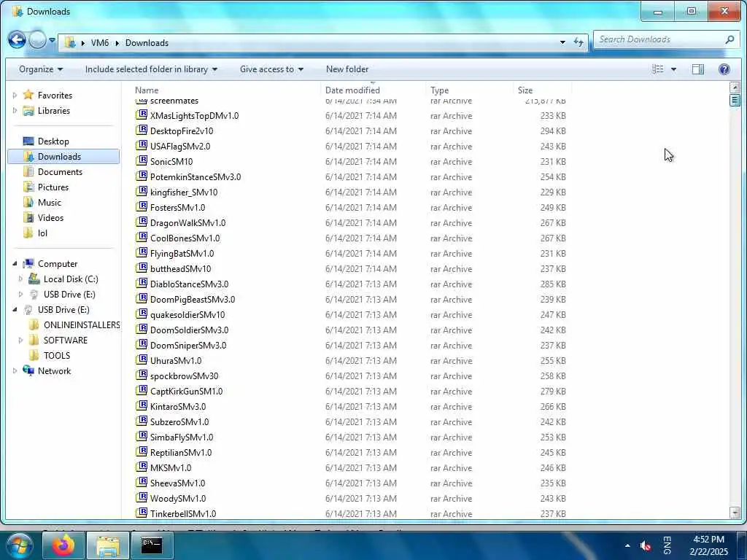Click the Favorites star icon

point(28,95)
